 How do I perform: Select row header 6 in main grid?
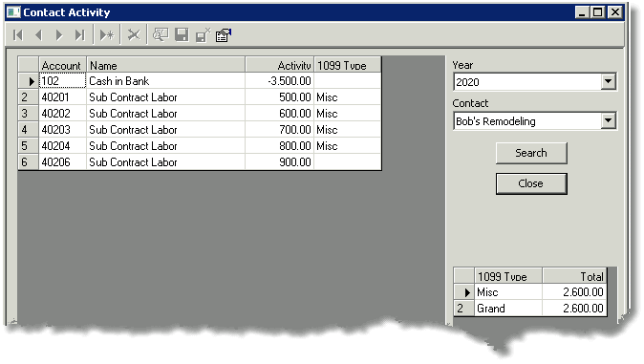click(x=29, y=162)
